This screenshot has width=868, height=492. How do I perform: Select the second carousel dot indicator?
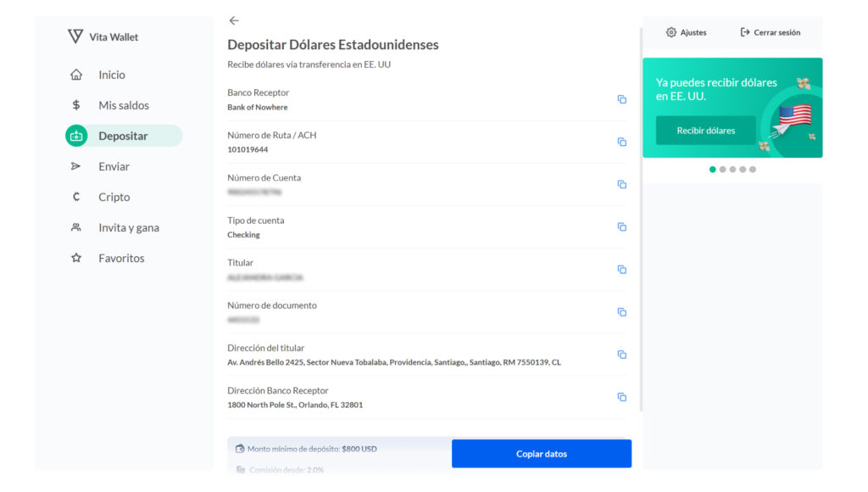[722, 169]
